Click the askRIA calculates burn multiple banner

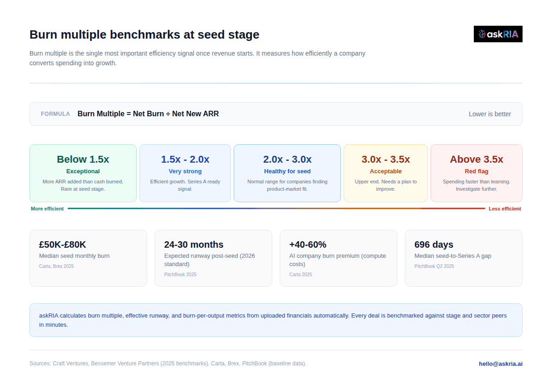[x=276, y=320]
